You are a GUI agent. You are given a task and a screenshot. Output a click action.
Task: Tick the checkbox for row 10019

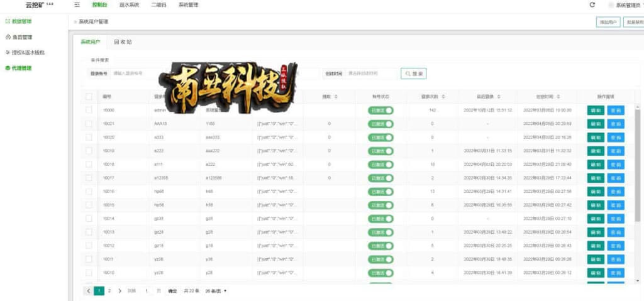(89, 151)
